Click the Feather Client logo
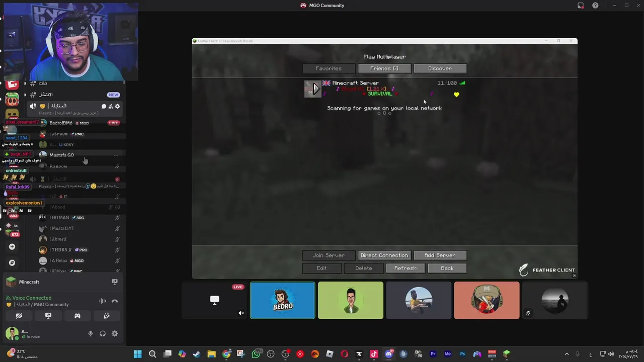This screenshot has height=362, width=644. (x=547, y=270)
